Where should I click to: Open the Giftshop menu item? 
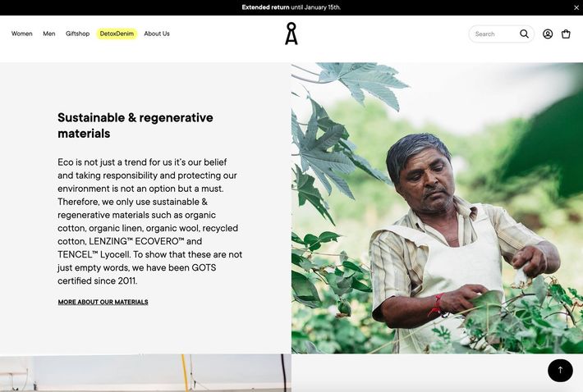coord(77,34)
